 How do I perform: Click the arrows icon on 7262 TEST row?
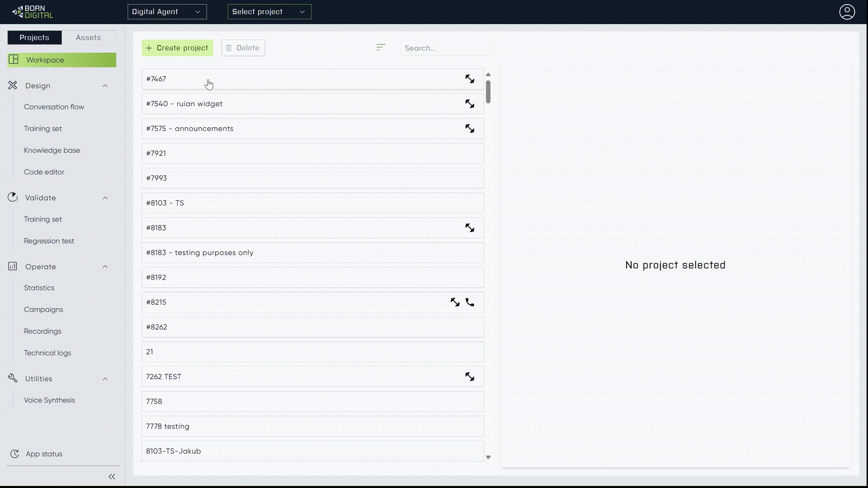click(x=470, y=377)
